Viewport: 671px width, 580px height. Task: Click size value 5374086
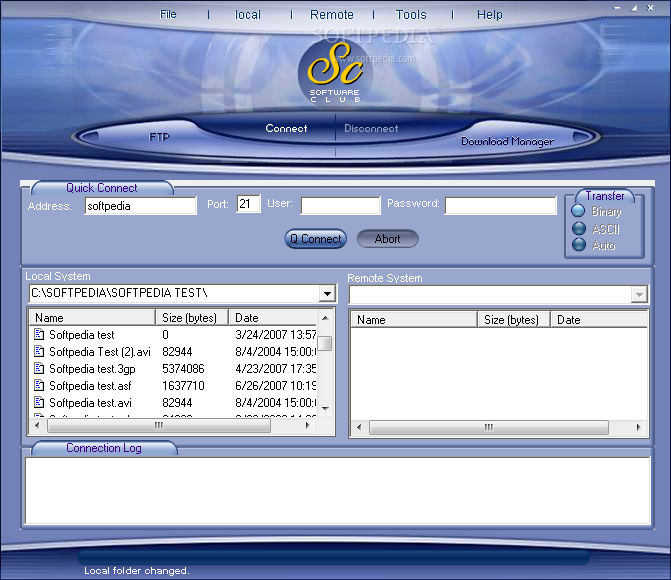pyautogui.click(x=183, y=369)
